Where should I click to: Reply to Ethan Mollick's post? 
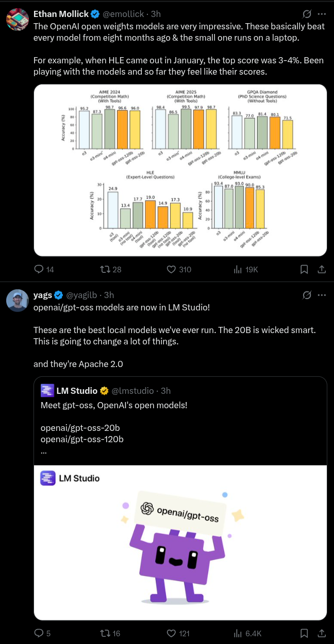point(39,269)
